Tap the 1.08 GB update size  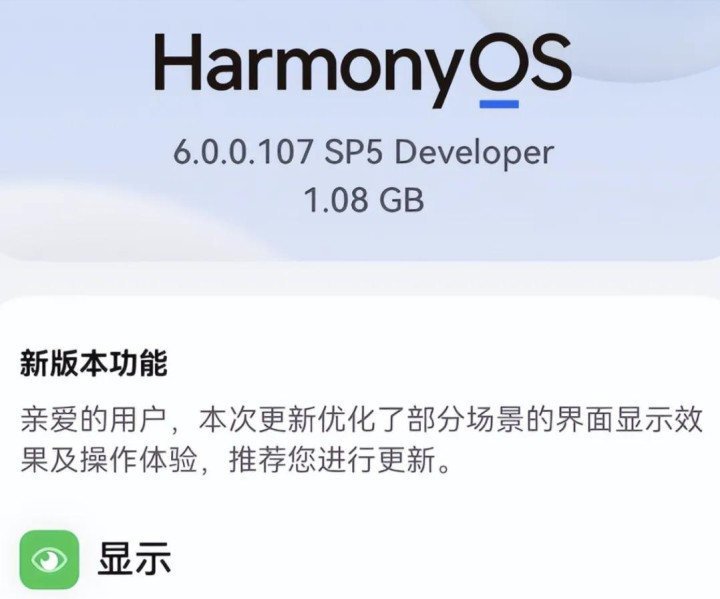(x=364, y=200)
